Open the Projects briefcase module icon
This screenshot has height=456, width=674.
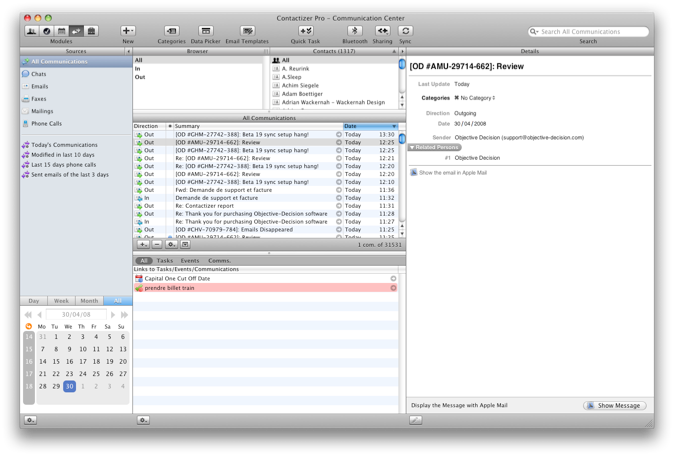click(91, 31)
